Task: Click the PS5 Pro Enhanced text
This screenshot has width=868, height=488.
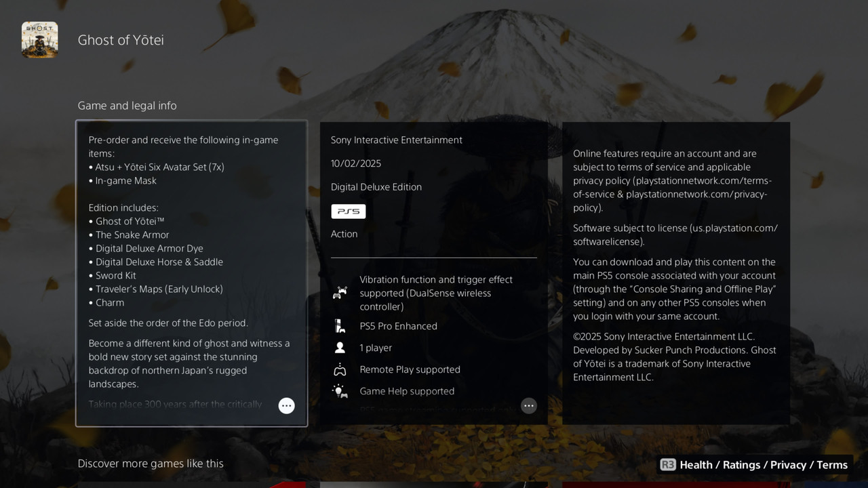Action: point(398,326)
